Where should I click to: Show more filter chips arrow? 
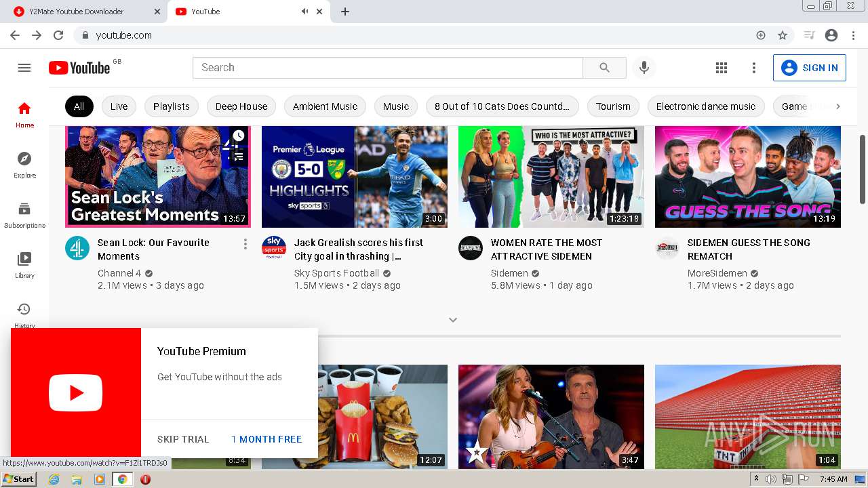pos(838,106)
